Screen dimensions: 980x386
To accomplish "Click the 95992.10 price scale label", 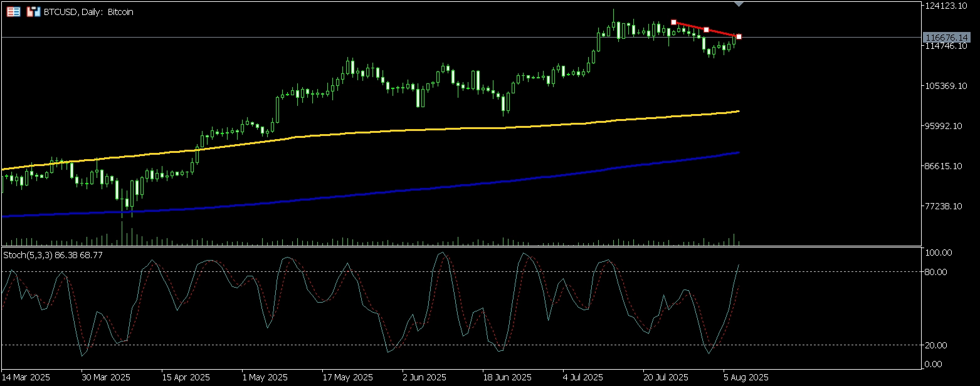I will coord(946,126).
